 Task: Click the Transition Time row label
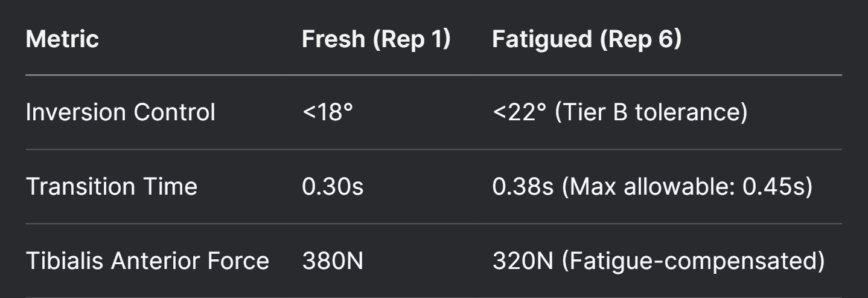click(x=111, y=187)
